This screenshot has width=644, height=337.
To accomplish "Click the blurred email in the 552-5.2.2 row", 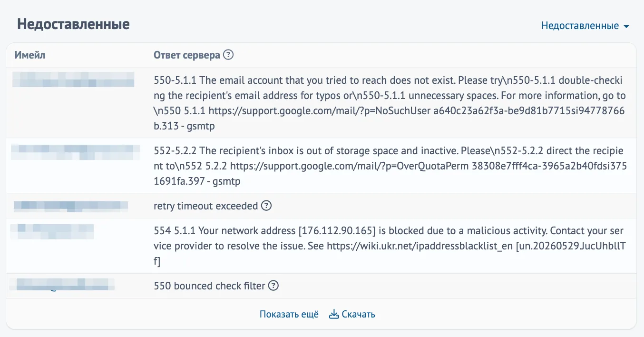I will (x=76, y=152).
